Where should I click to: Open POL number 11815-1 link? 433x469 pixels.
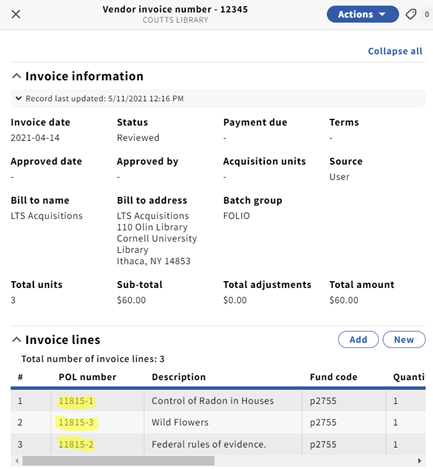click(76, 401)
